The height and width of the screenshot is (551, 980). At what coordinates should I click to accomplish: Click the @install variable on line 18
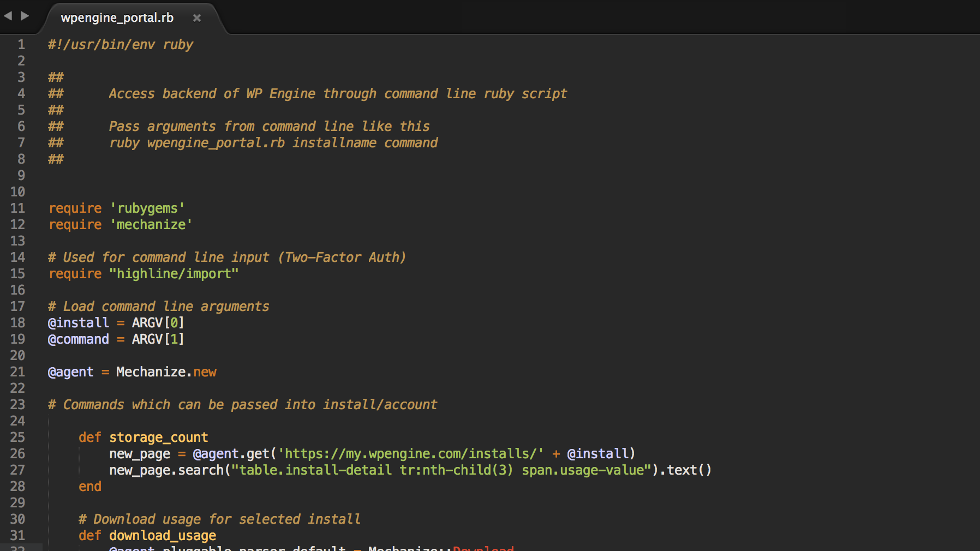coord(78,322)
